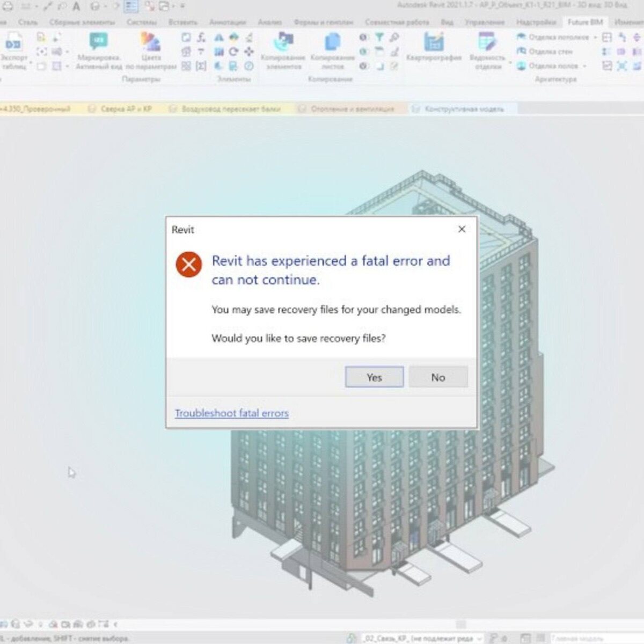The image size is (644, 644).
Task: Decline saving recovery files with No
Action: pos(438,377)
